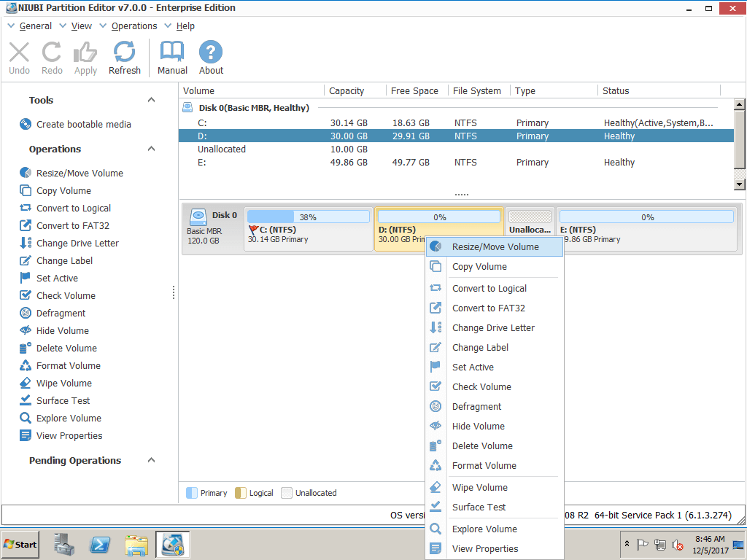Screen dimensions: 747x560
Task: Select Change Label in sidebar
Action: click(x=56, y=261)
